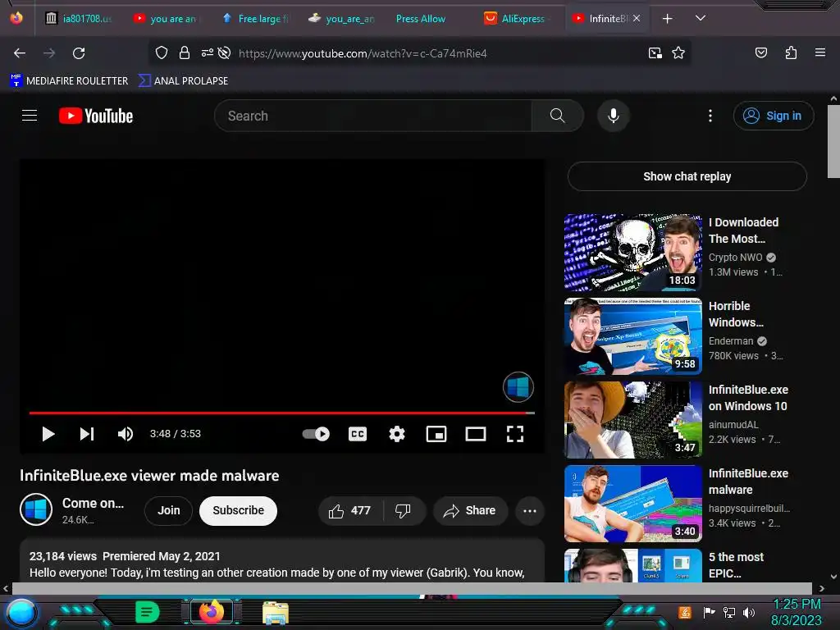Bookmark this page with star icon
Screen dimensions: 840x630
click(678, 52)
